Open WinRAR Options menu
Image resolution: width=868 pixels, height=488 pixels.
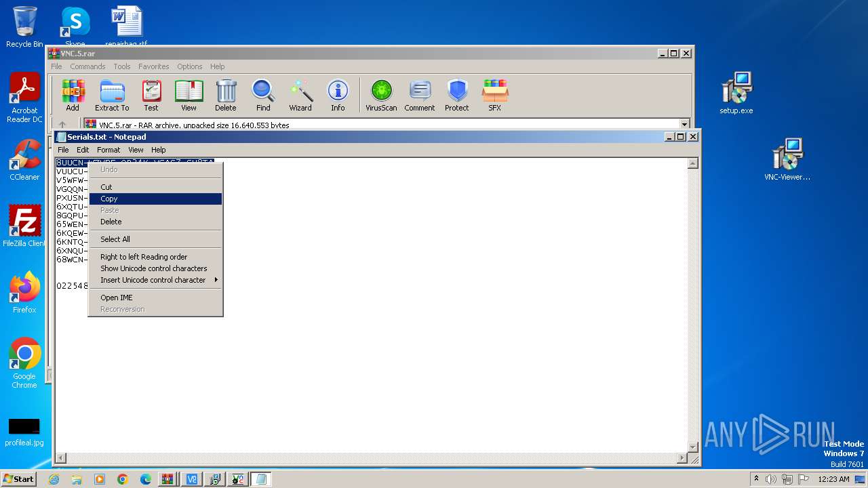tap(190, 66)
